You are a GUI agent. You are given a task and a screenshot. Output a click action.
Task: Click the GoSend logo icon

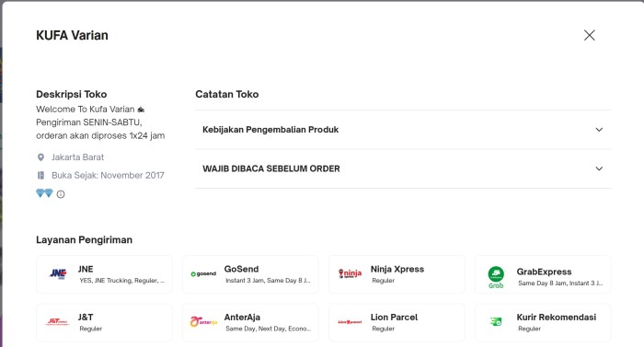pyautogui.click(x=203, y=273)
